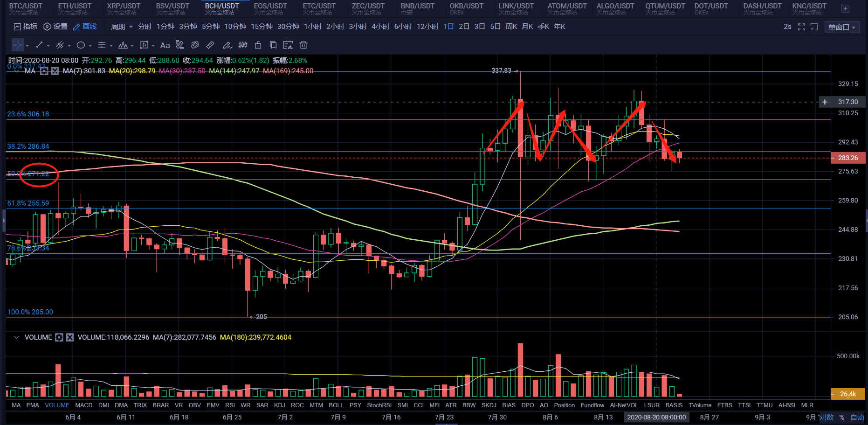Toggle the 对数 logarithmic scale option

click(x=827, y=418)
